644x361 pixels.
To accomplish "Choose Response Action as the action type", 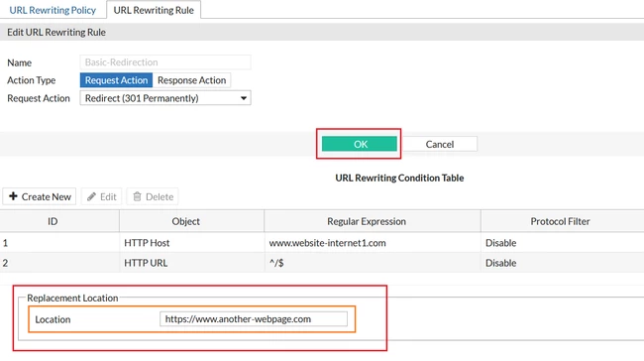I will (192, 80).
